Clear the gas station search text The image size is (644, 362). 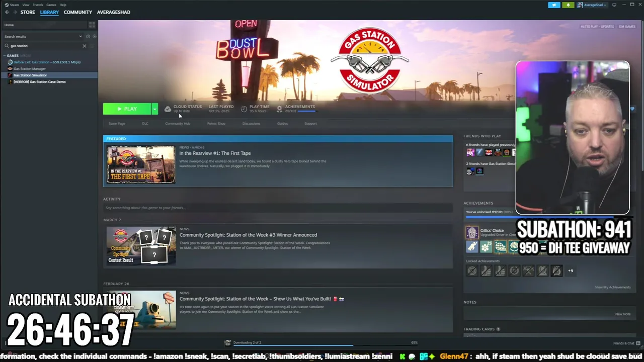point(85,46)
